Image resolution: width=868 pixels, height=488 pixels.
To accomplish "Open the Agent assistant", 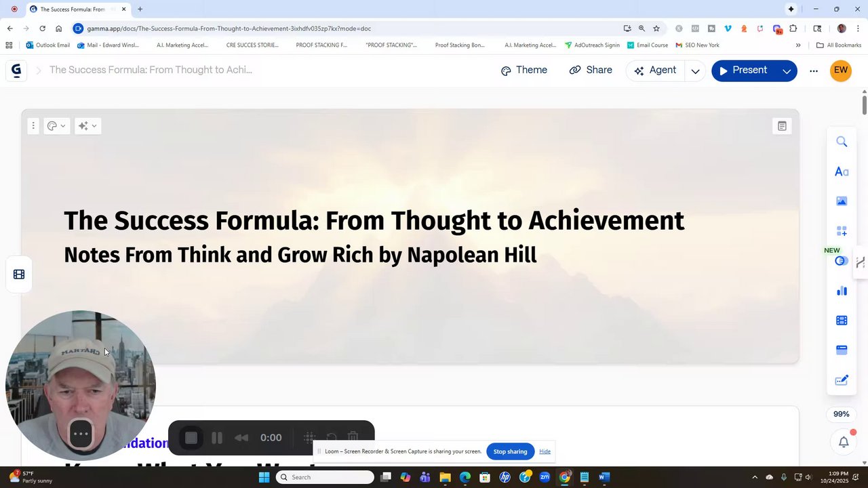I will [655, 70].
